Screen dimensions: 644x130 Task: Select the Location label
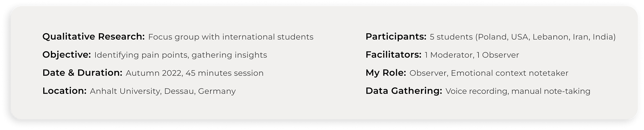click(x=64, y=91)
